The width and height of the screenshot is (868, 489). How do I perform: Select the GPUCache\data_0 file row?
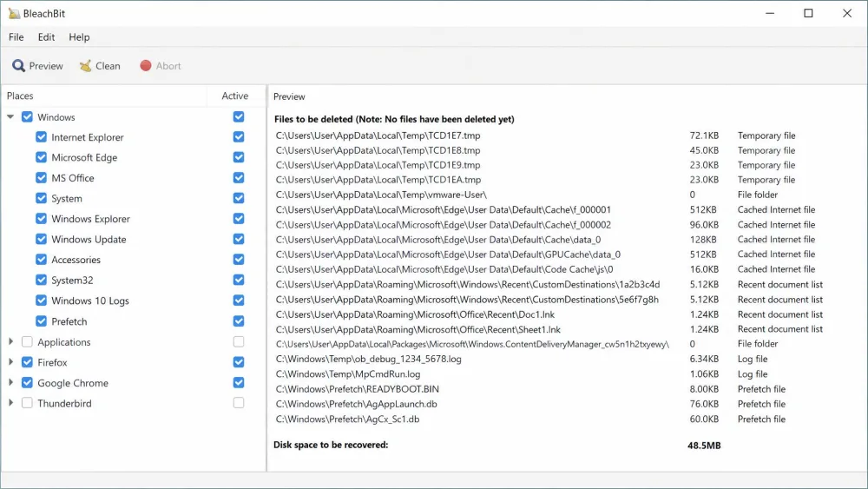[449, 254]
